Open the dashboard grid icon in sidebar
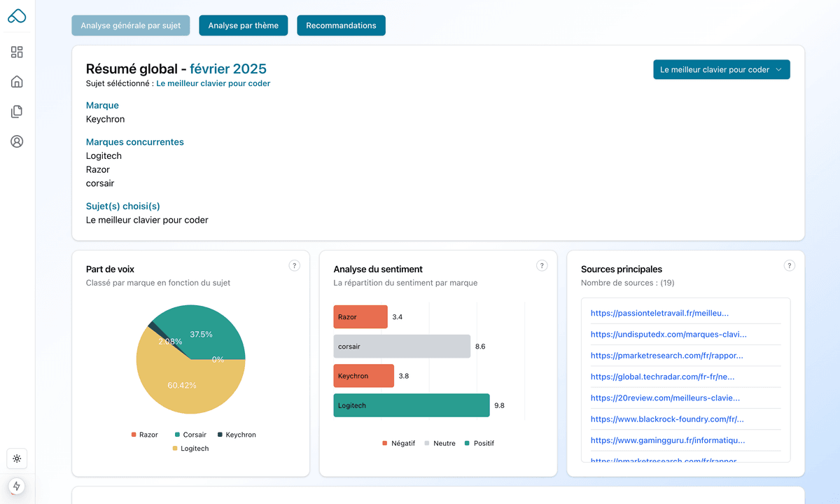Screen dimensions: 840x504 click(17, 52)
